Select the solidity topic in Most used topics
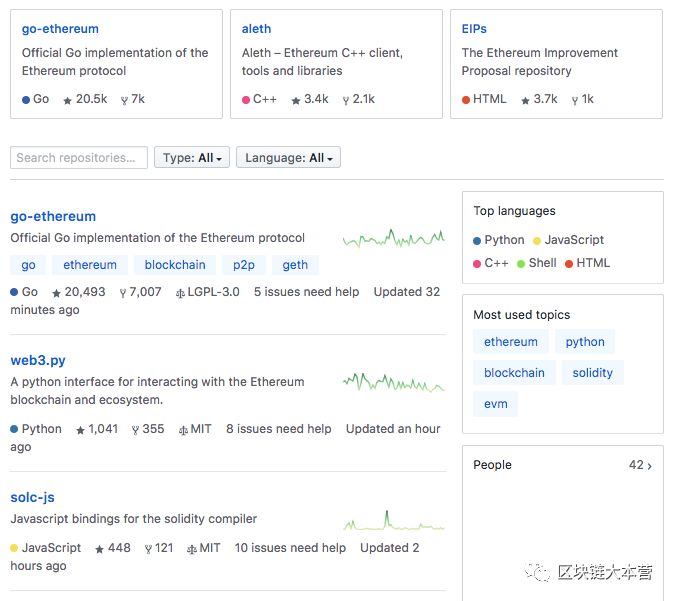674x601 pixels. (592, 372)
